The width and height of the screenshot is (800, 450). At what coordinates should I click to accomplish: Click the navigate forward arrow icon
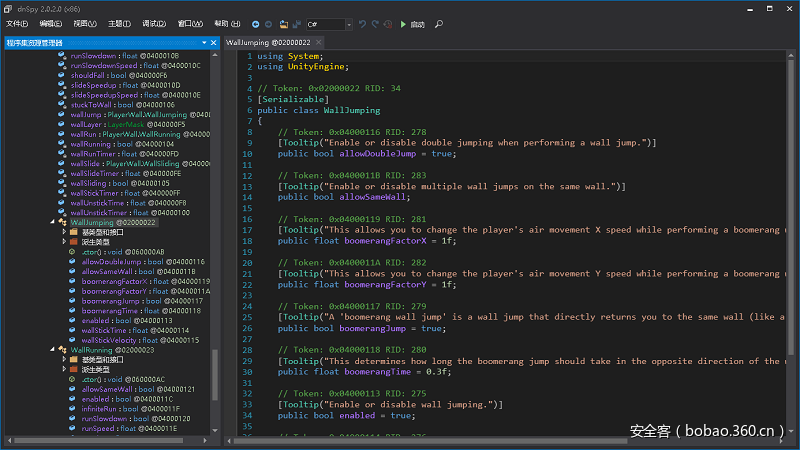click(268, 23)
